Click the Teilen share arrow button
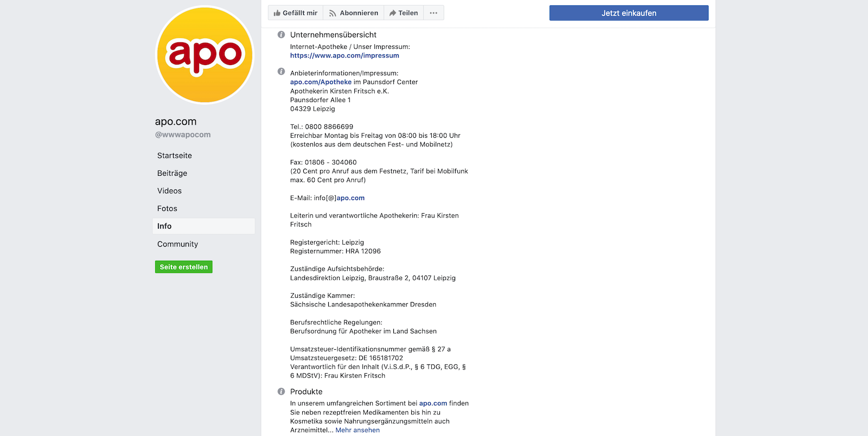 (404, 13)
